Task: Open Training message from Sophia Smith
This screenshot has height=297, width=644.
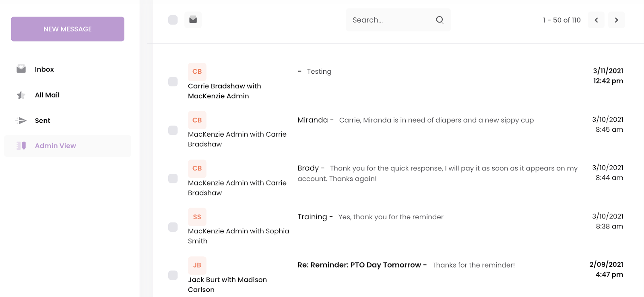Action: [x=370, y=217]
